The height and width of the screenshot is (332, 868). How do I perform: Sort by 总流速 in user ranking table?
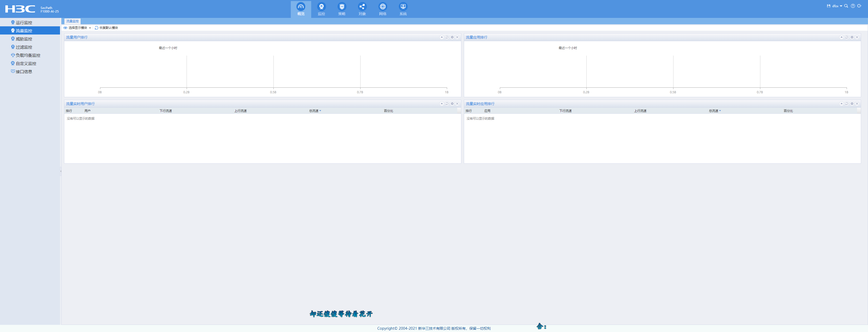coord(314,111)
